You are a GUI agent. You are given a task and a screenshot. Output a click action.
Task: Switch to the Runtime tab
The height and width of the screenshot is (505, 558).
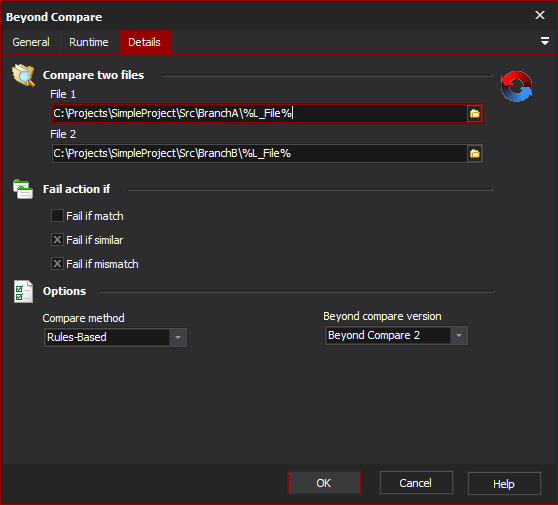tap(89, 42)
